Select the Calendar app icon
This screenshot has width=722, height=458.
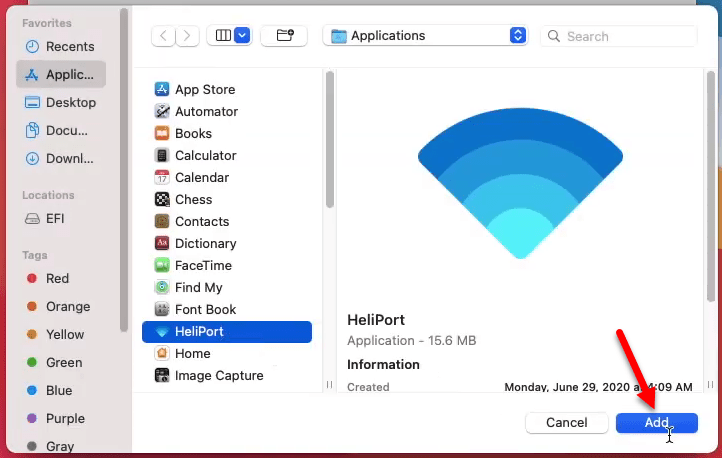click(162, 177)
